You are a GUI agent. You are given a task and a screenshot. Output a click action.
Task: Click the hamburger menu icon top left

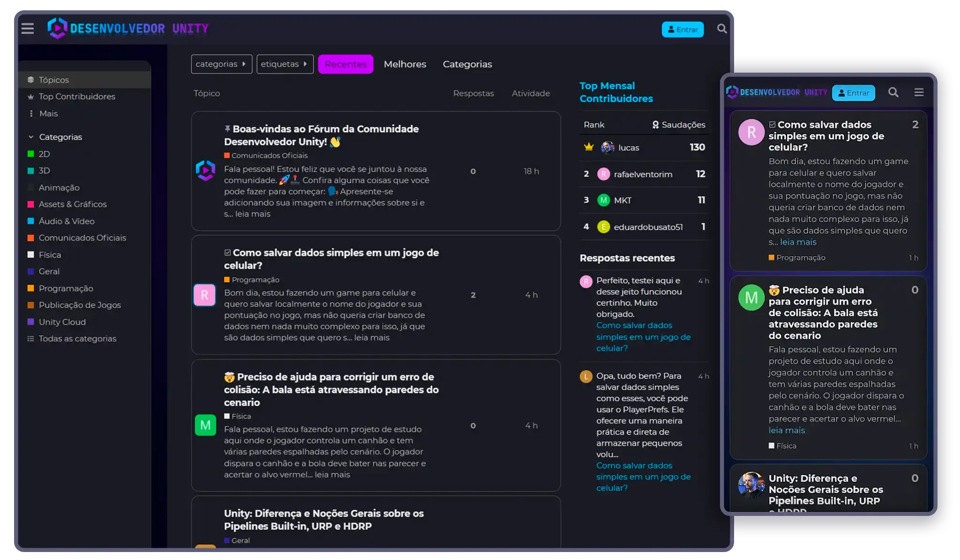point(27,29)
